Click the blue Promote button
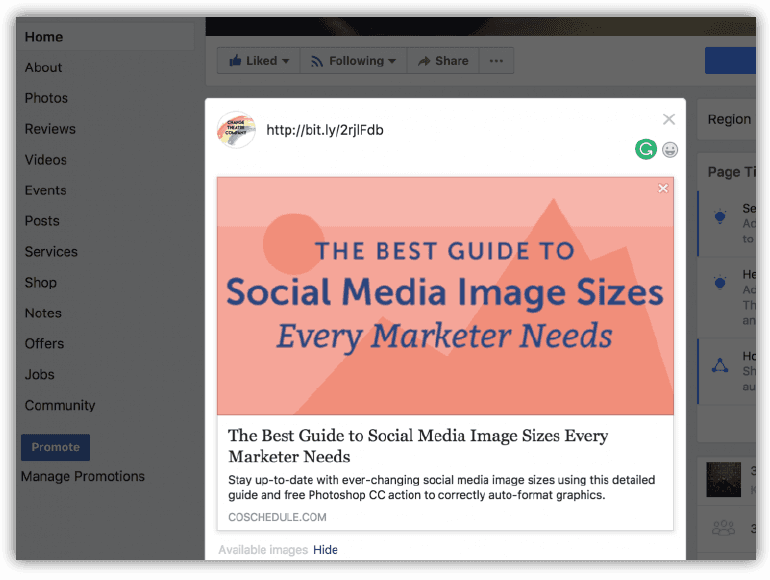The height and width of the screenshot is (580, 770). pyautogui.click(x=55, y=447)
